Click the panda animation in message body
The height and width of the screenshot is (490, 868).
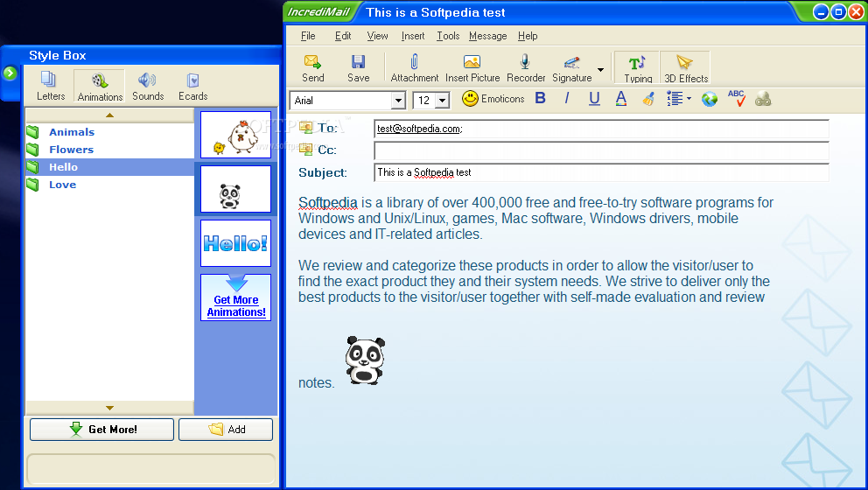click(365, 360)
